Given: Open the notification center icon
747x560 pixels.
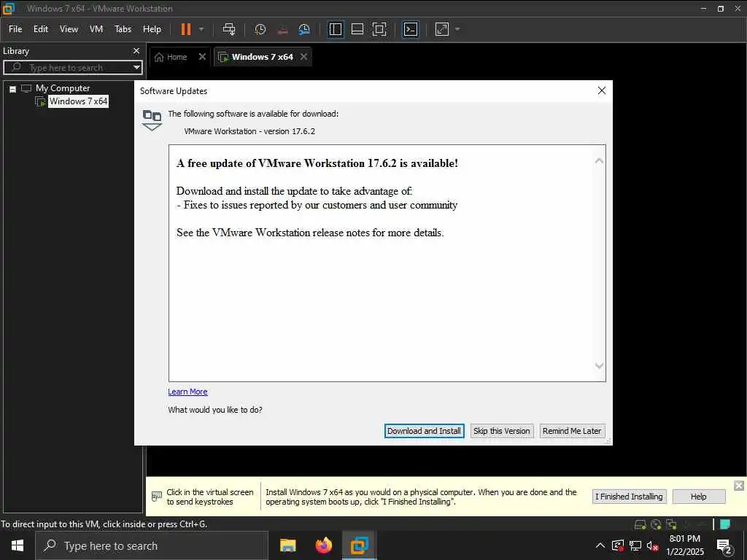Looking at the screenshot, I should tap(724, 545).
